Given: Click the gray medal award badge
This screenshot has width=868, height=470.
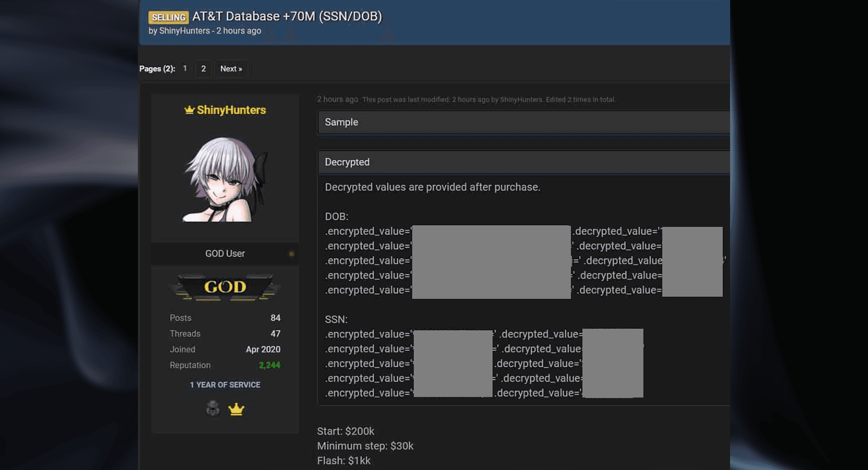Looking at the screenshot, I should pos(213,409).
